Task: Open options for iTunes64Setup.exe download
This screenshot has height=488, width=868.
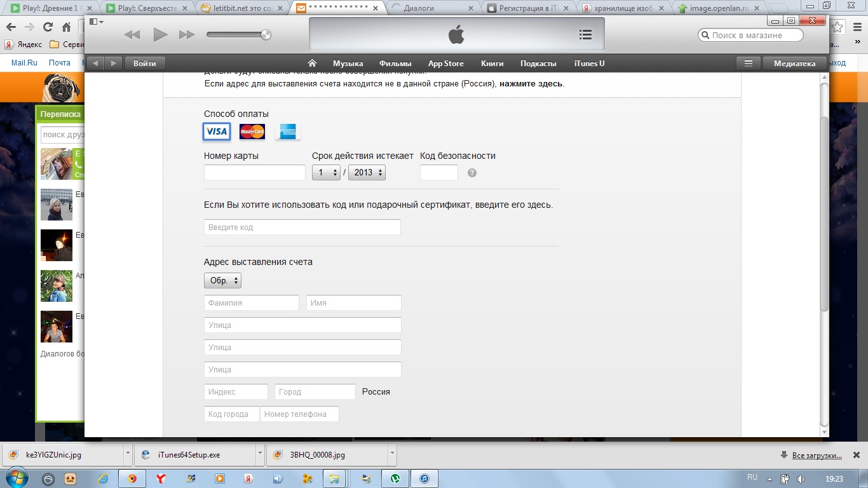Action: [x=260, y=455]
